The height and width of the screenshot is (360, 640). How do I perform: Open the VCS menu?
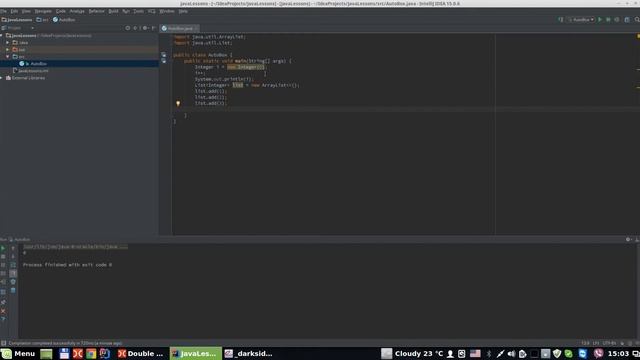point(151,11)
